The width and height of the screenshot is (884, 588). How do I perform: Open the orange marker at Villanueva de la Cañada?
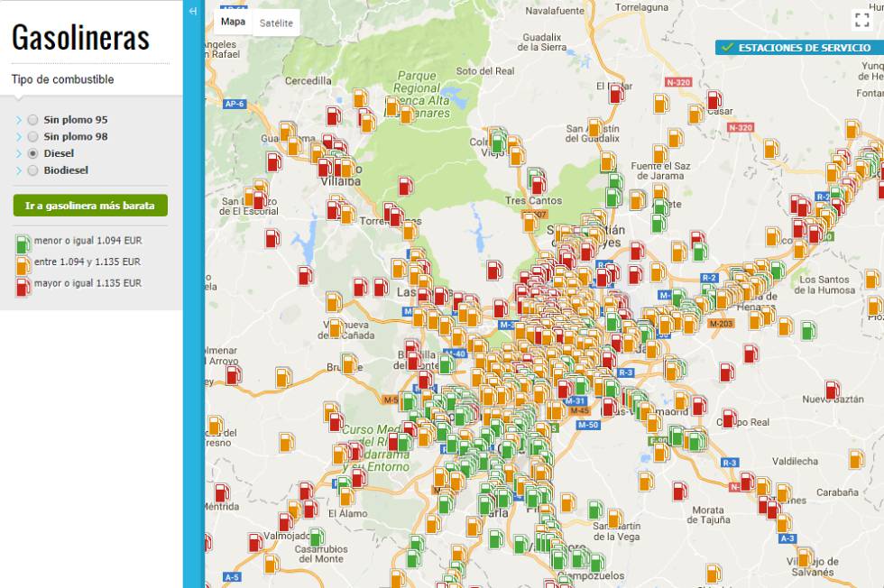pyautogui.click(x=336, y=328)
